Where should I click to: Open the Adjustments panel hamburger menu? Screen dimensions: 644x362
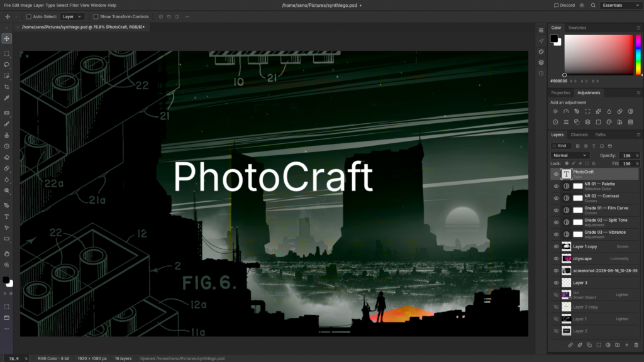tap(638, 93)
